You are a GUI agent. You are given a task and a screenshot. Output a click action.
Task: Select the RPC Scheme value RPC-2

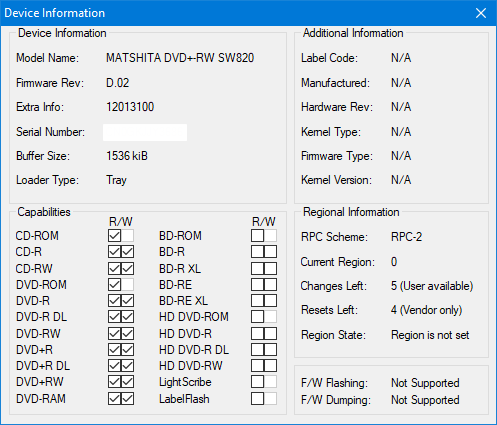[407, 237]
